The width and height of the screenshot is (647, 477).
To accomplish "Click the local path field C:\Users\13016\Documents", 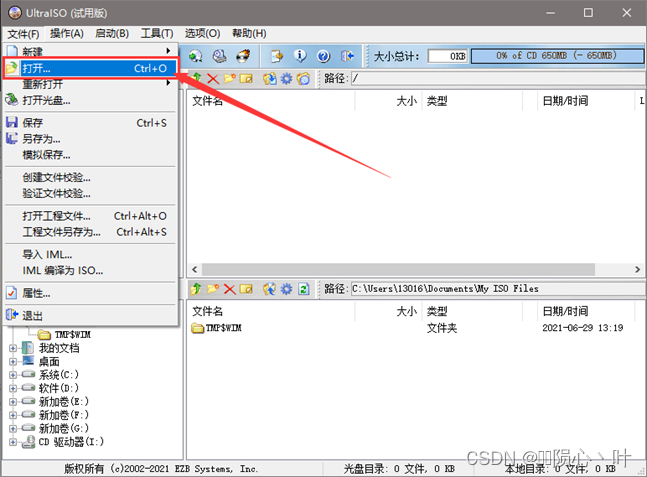I will point(498,289).
